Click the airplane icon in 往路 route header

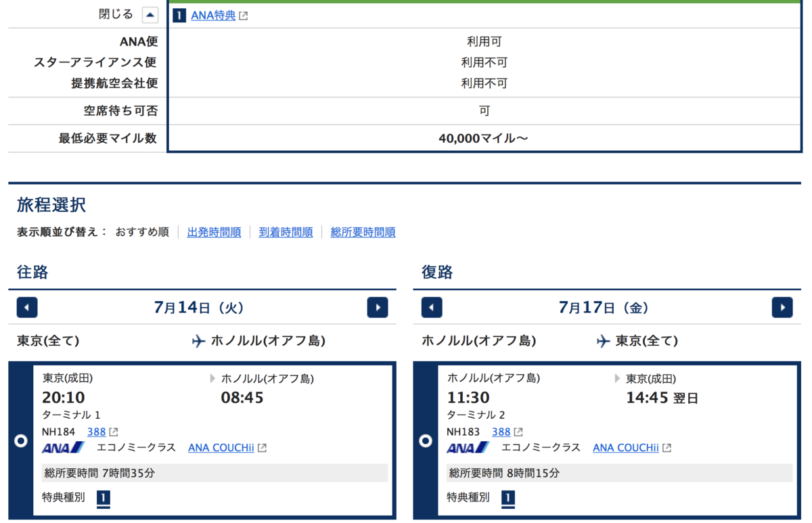[198, 341]
